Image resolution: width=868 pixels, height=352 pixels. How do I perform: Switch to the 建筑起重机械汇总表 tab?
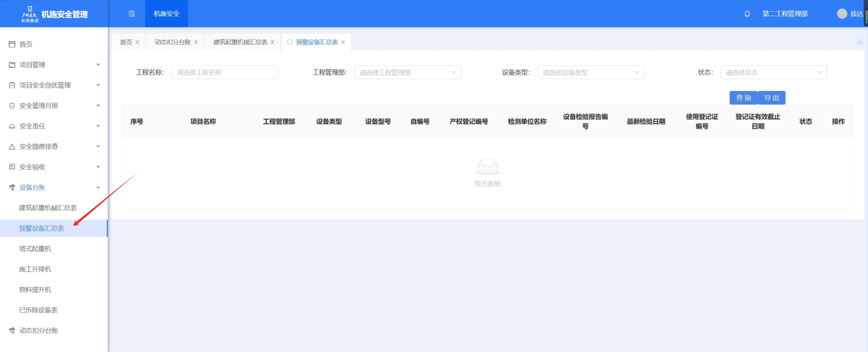tap(240, 42)
